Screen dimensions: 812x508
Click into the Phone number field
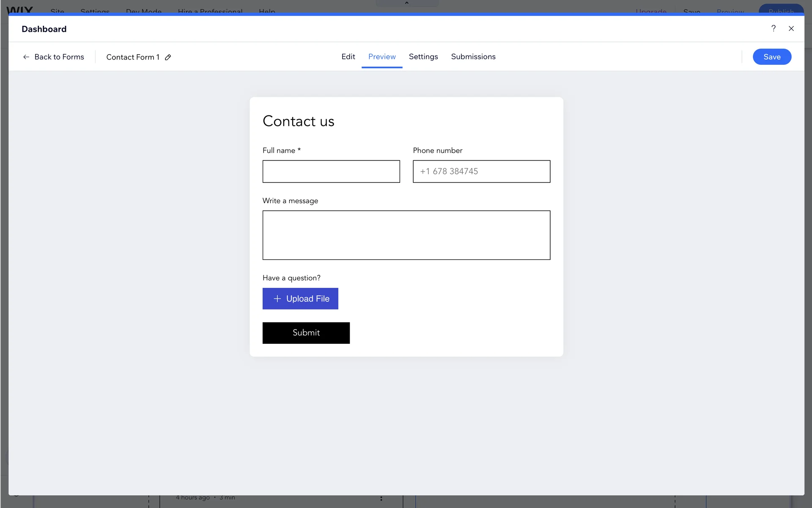[x=481, y=171]
